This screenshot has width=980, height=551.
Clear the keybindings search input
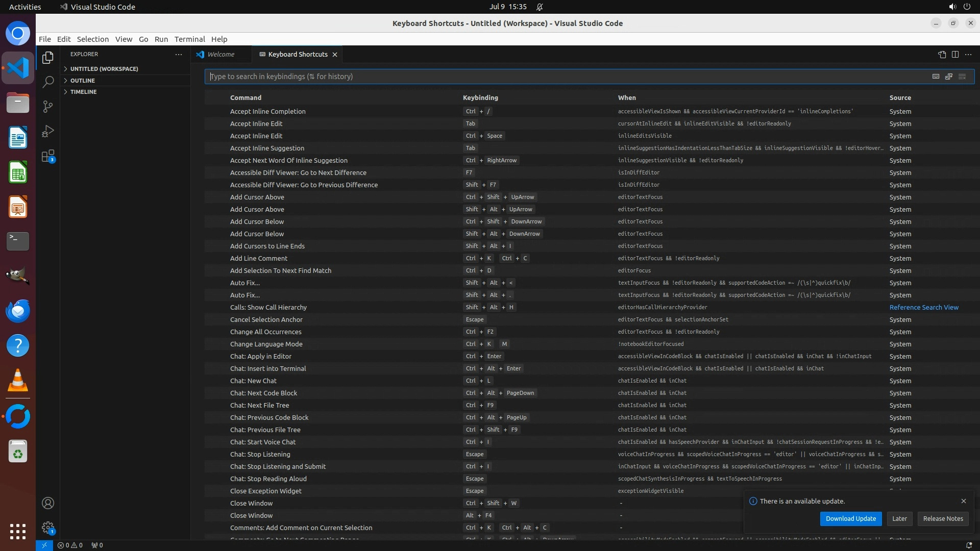tap(962, 77)
